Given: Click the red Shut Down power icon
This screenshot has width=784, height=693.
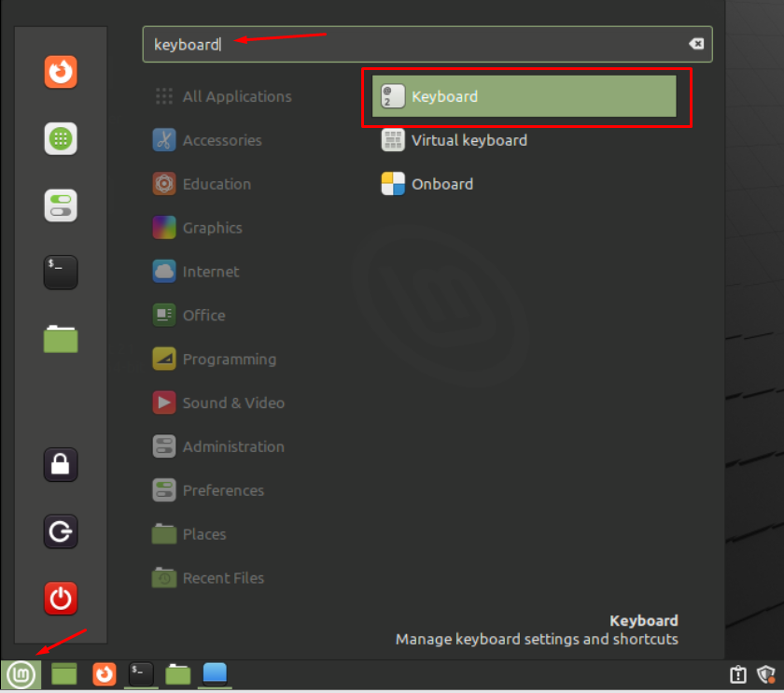Looking at the screenshot, I should pos(61,598).
